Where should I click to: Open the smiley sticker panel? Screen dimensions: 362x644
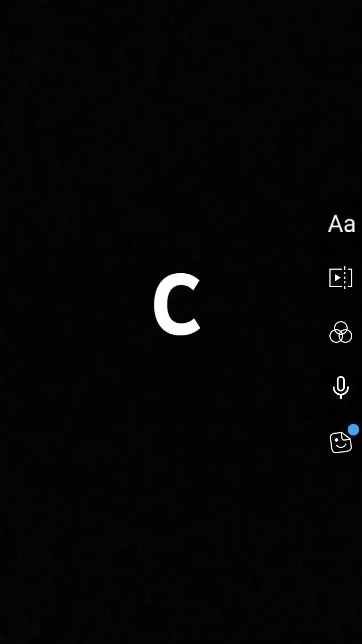tap(341, 442)
